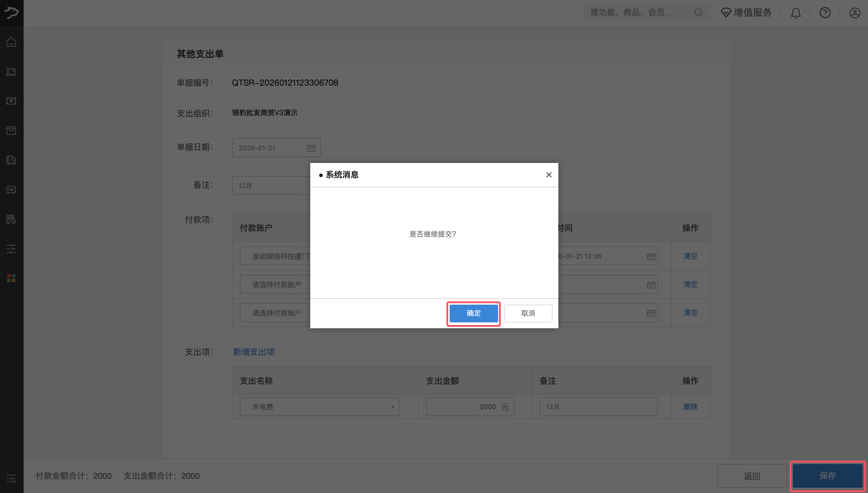Select the Home icon in the sidebar

(x=11, y=42)
